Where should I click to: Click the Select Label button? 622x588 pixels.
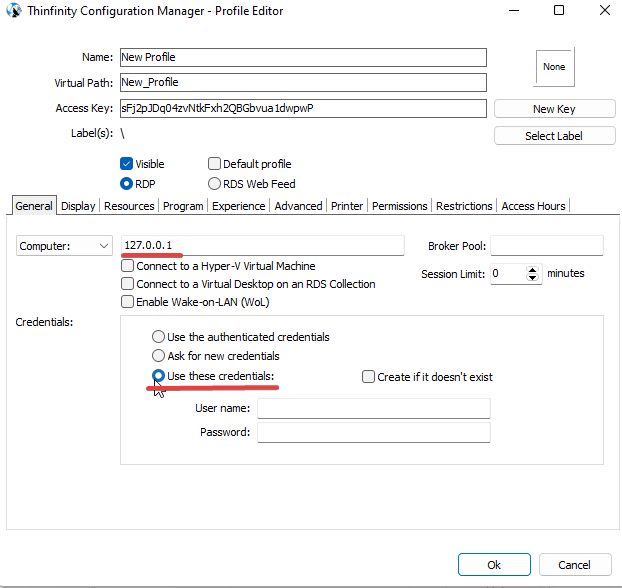(555, 136)
